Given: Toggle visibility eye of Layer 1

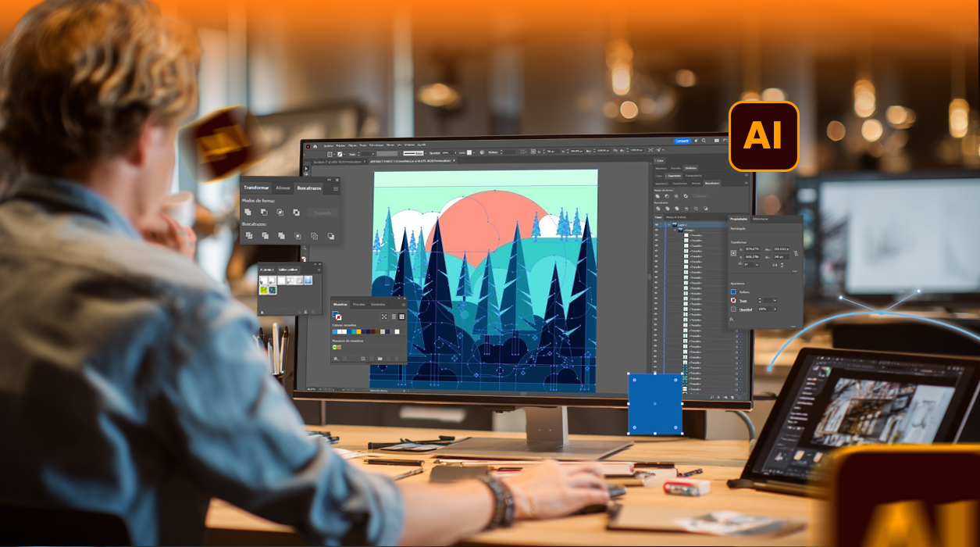Looking at the screenshot, I should tap(657, 224).
